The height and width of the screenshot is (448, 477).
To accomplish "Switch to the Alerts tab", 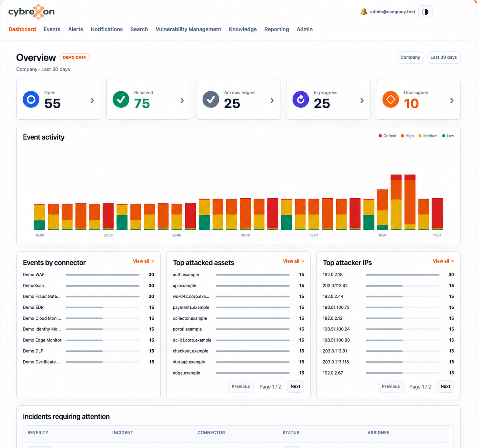I will click(76, 29).
